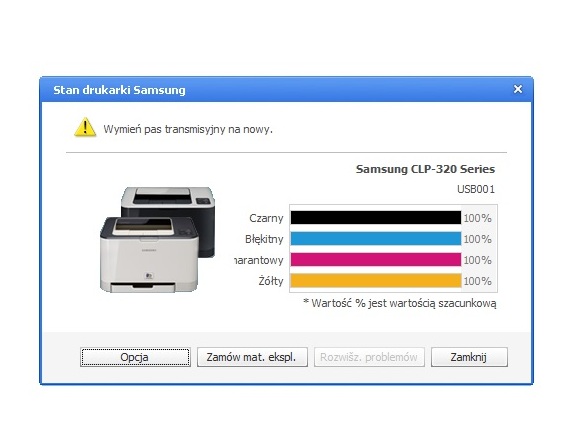Click the Czarny label
580x440 pixels.
click(x=266, y=218)
